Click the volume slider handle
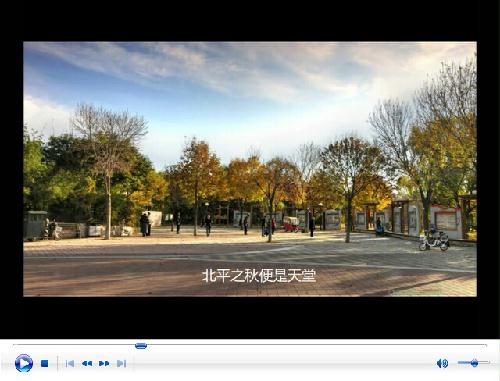Viewport: 500px width, 381px height. coord(474,363)
